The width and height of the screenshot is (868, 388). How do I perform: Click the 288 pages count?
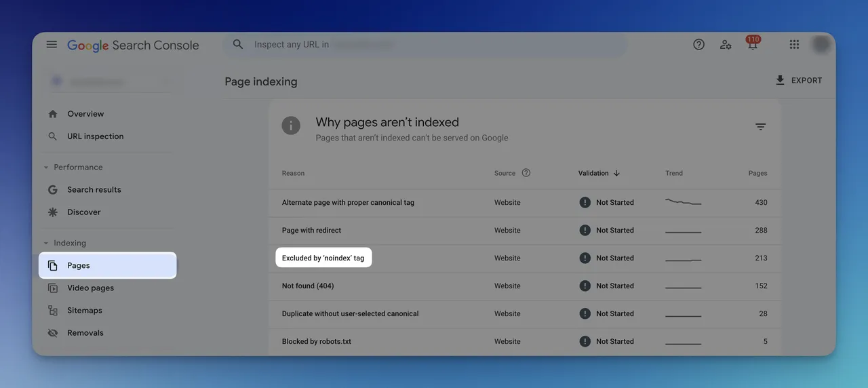click(761, 231)
